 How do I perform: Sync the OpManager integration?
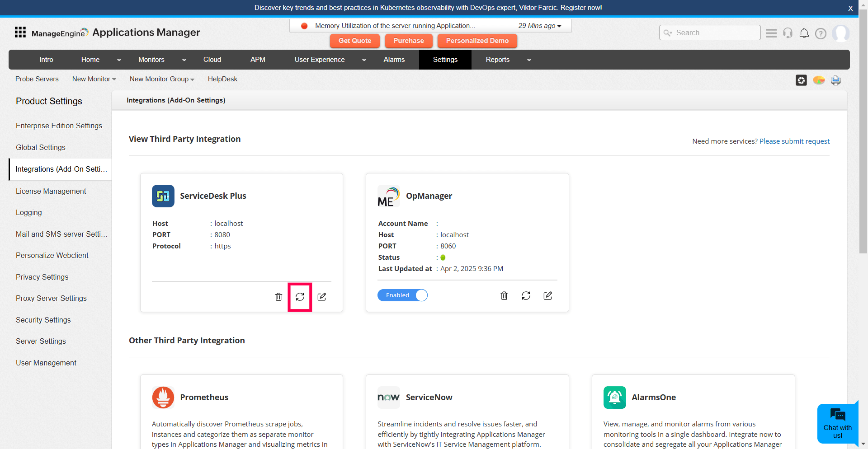pyautogui.click(x=526, y=295)
